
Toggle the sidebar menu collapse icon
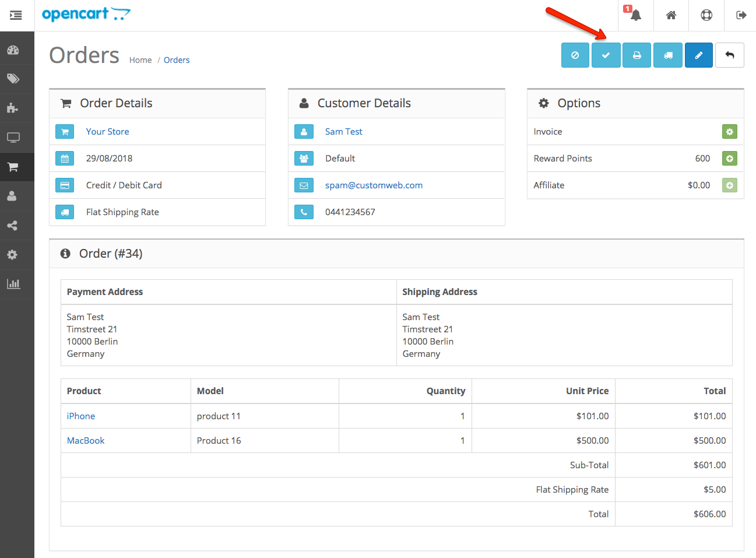point(16,16)
